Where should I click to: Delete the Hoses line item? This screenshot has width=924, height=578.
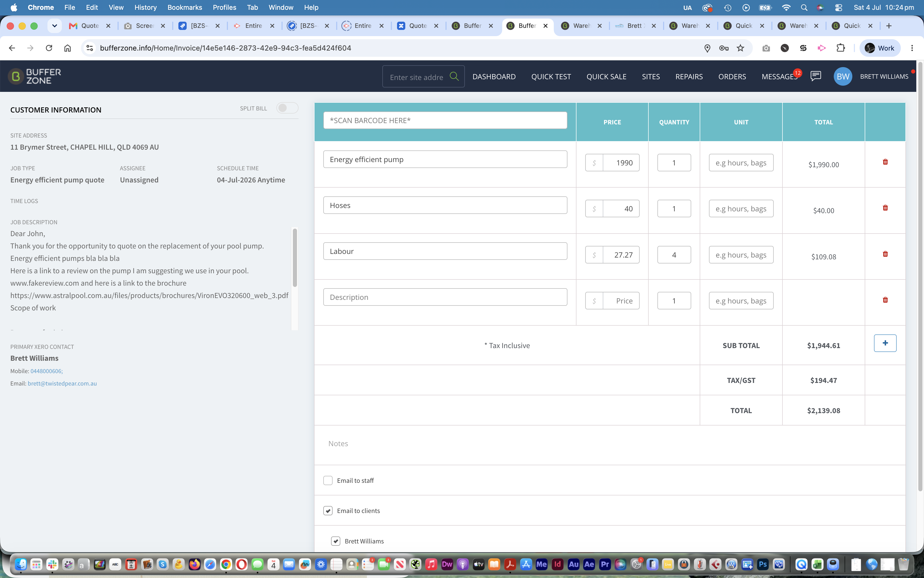(885, 208)
